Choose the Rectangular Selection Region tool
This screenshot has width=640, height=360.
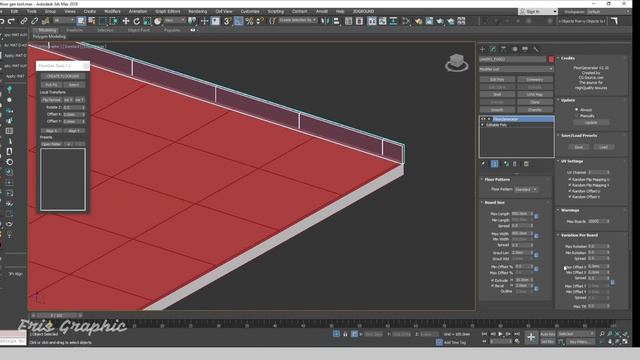[103, 21]
